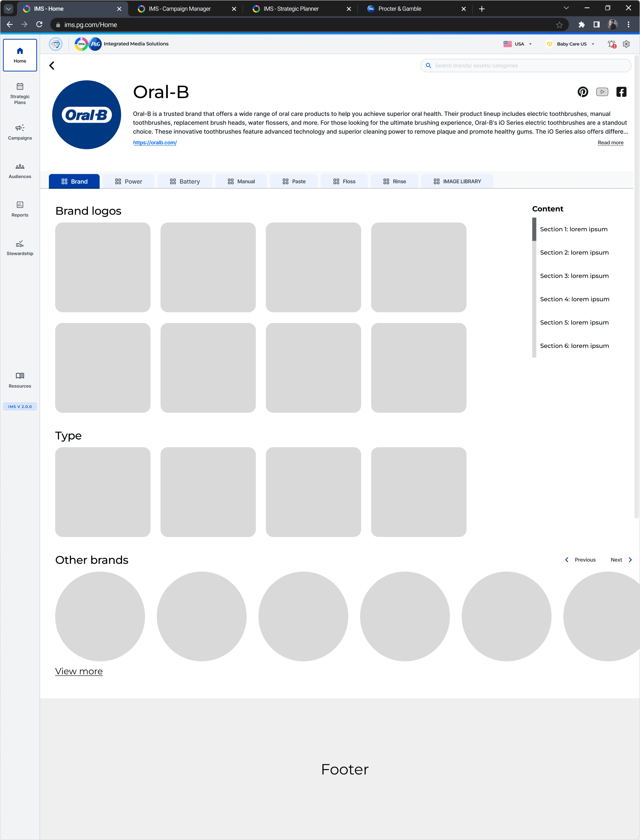The width and height of the screenshot is (640, 840).
Task: Switch to the IMAGE LIBRARY tab
Action: click(457, 182)
